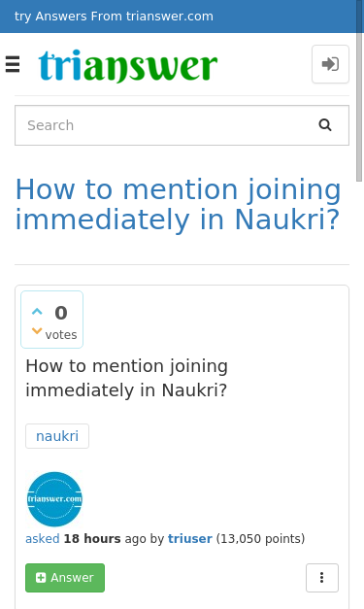Upvote the question with up arrow

37,312
